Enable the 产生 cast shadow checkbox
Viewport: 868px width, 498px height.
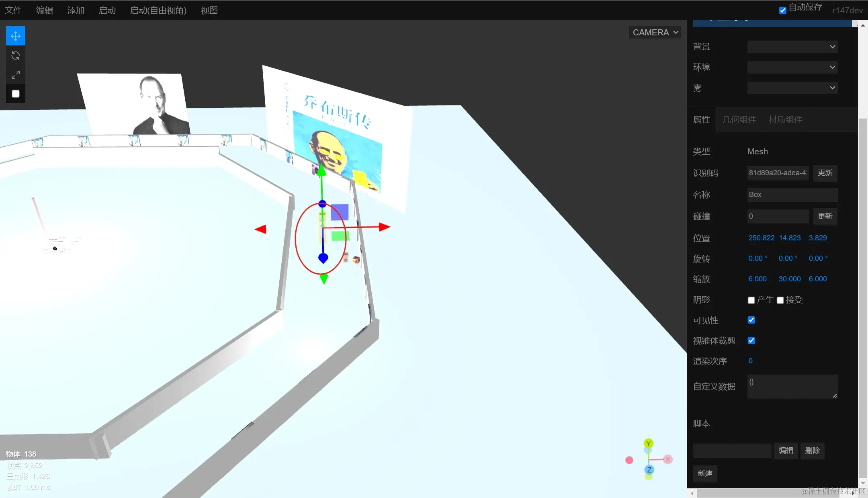(751, 300)
